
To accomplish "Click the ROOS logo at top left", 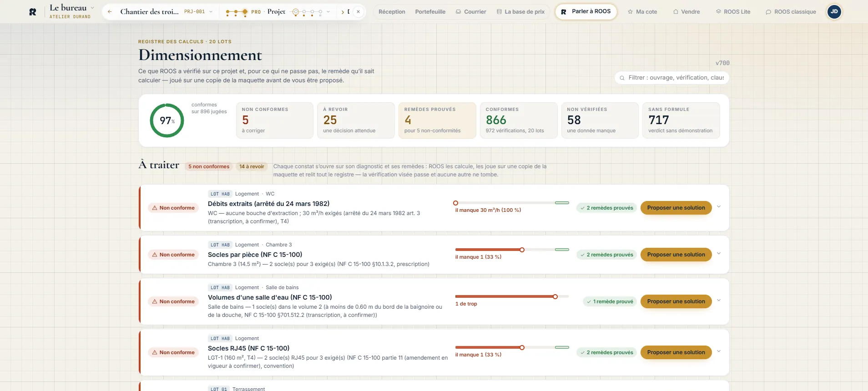I will point(33,12).
